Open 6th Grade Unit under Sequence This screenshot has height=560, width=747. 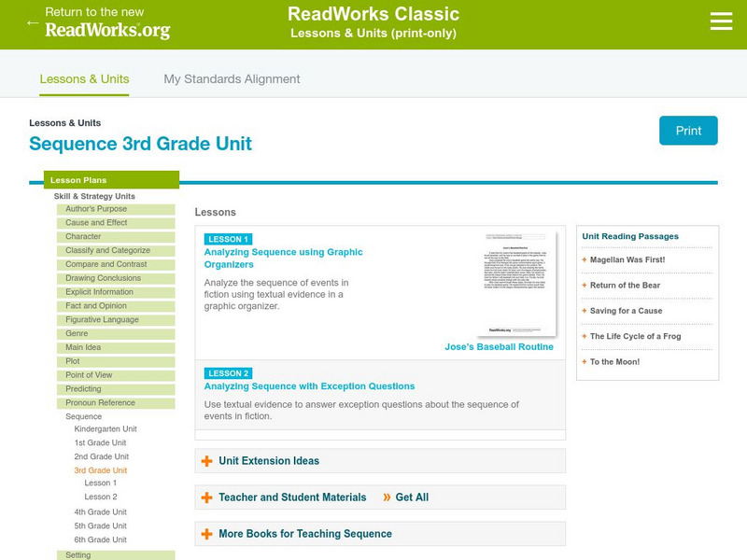pyautogui.click(x=101, y=539)
